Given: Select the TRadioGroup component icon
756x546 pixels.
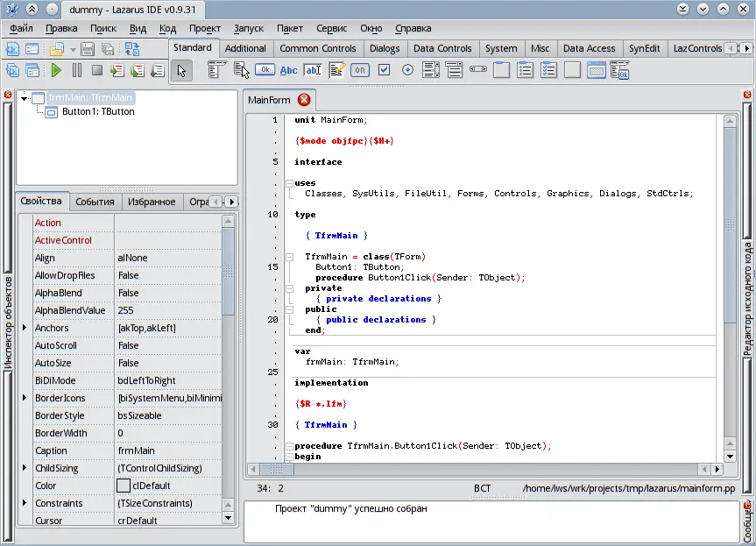Looking at the screenshot, I should [525, 70].
